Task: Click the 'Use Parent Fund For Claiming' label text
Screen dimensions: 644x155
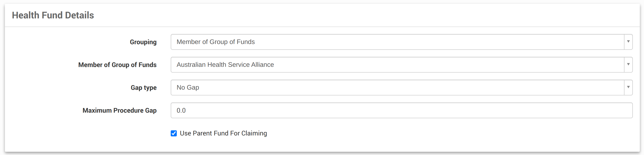Action: 223,133
